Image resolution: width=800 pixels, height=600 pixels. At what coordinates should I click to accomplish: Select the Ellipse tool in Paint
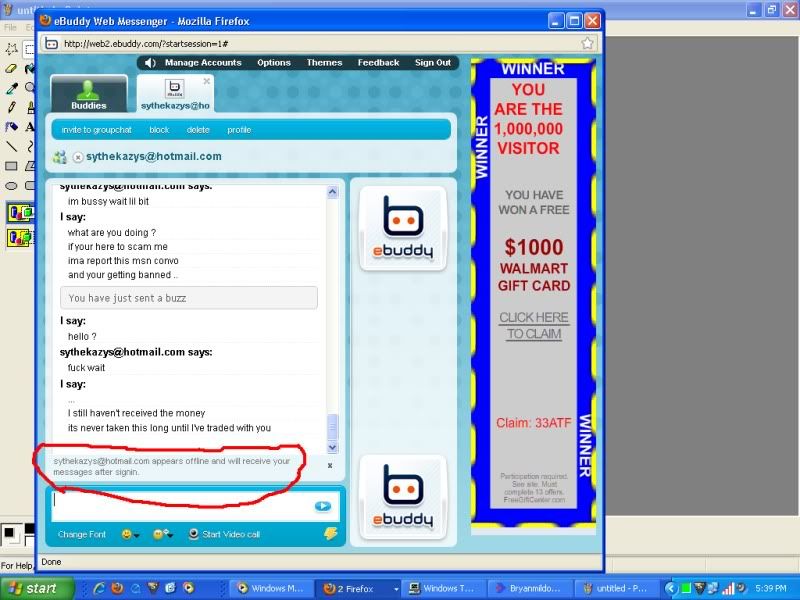pyautogui.click(x=11, y=185)
